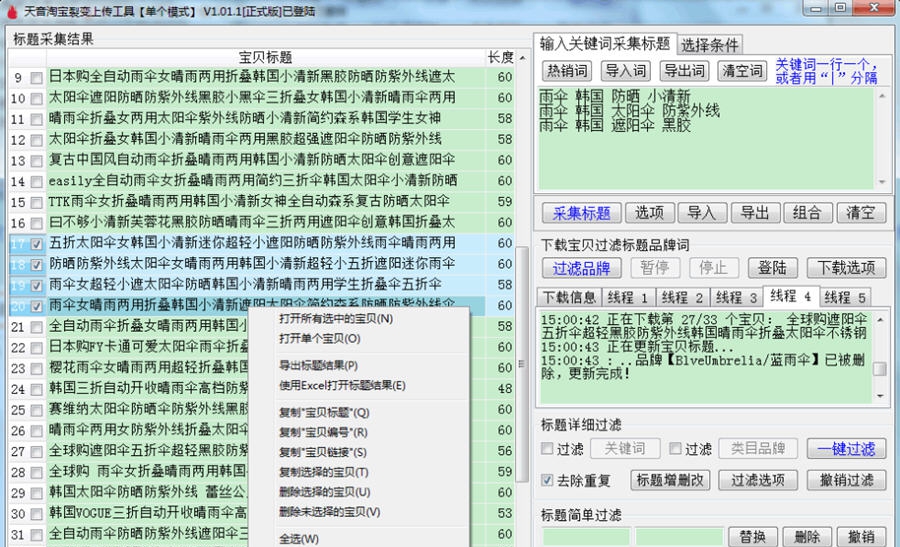
Task: Open 下载选项 settings
Action: pyautogui.click(x=846, y=268)
